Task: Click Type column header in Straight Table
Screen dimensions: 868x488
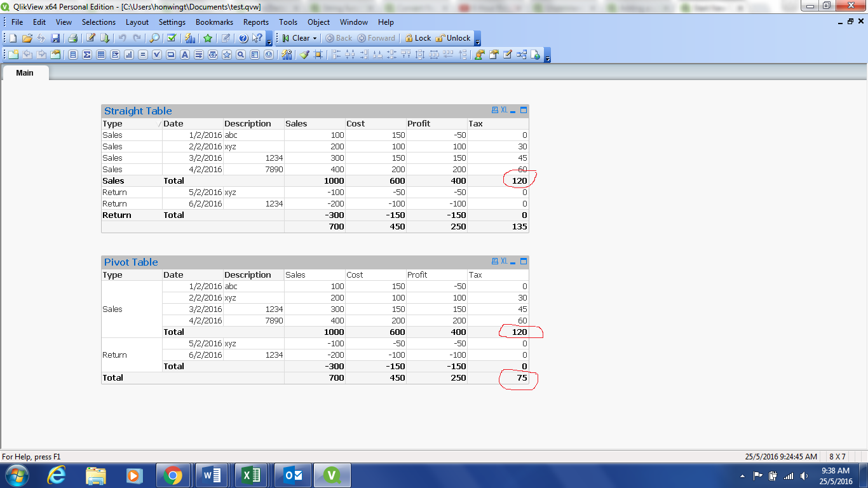Action: (132, 124)
